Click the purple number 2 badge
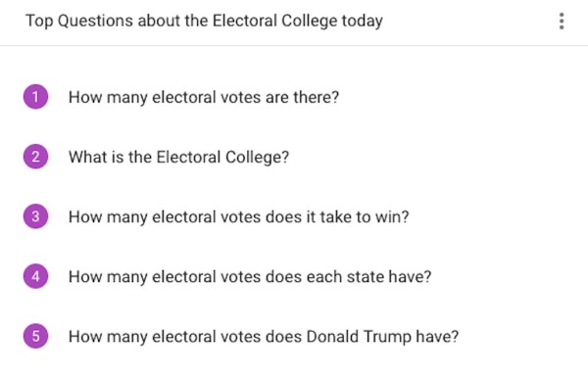Image resolution: width=588 pixels, height=379 pixels. pos(35,157)
